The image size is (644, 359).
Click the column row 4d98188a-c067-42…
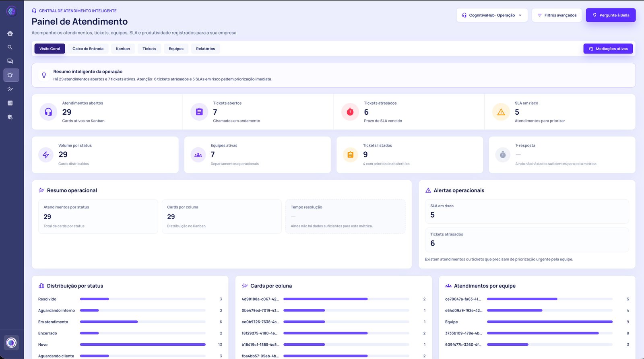(x=334, y=299)
